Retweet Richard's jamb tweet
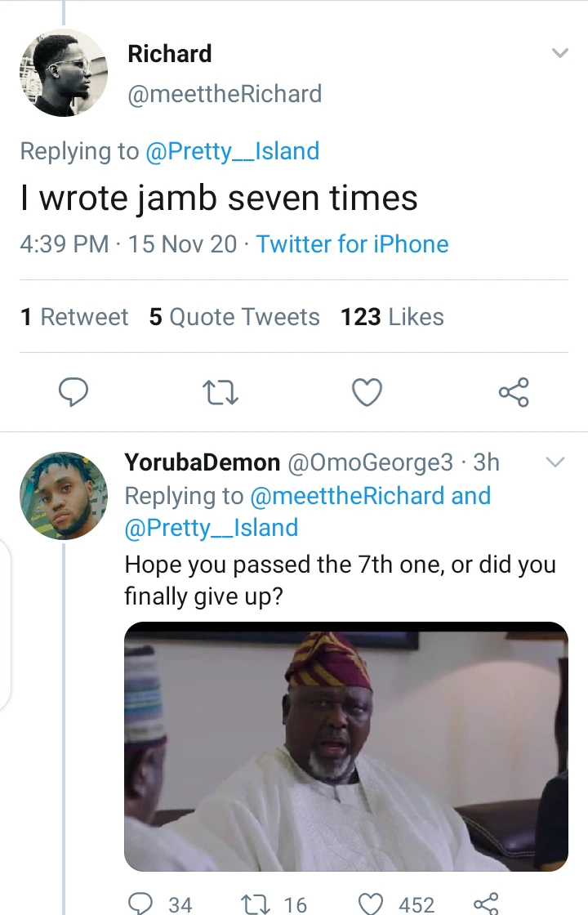The image size is (588, 915). coord(220,393)
